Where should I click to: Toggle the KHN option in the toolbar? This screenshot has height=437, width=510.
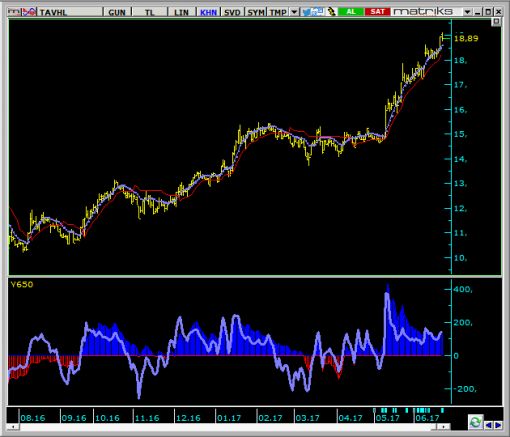(209, 12)
